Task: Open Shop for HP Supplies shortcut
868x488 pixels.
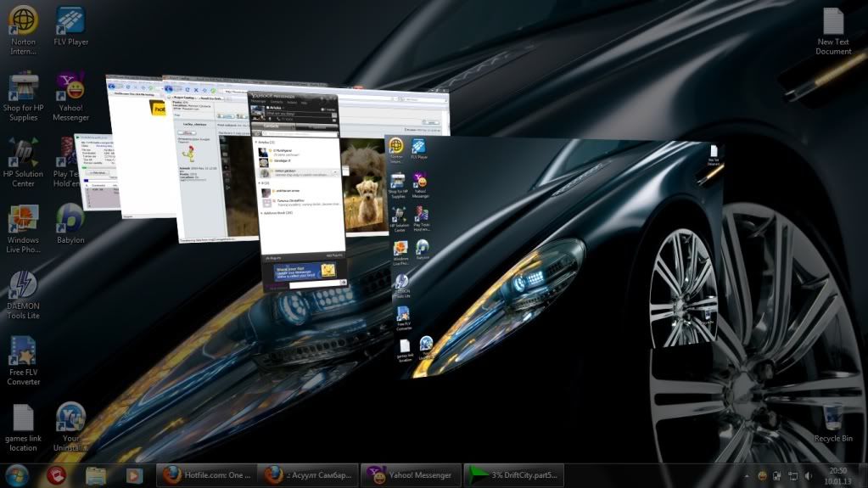Action: click(x=23, y=86)
